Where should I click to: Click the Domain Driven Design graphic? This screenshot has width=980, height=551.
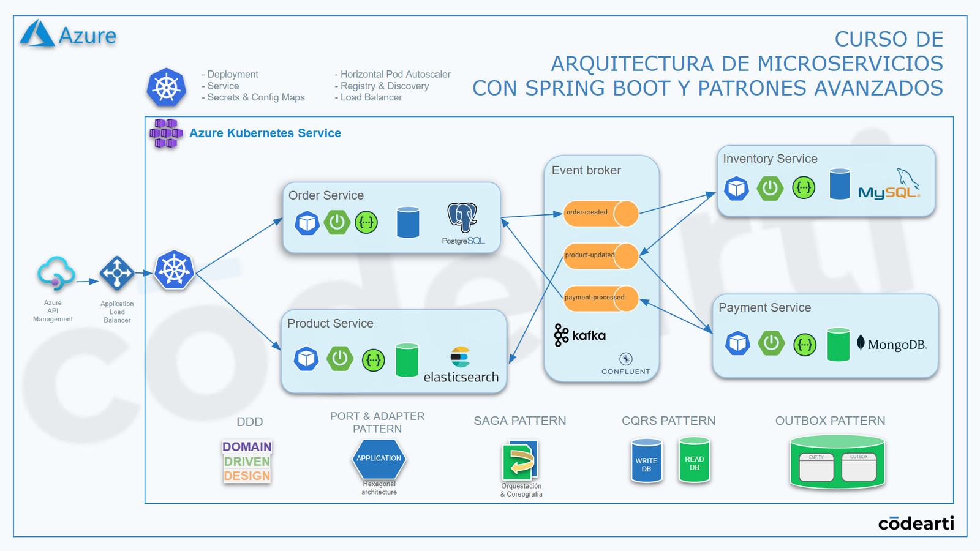tap(247, 462)
